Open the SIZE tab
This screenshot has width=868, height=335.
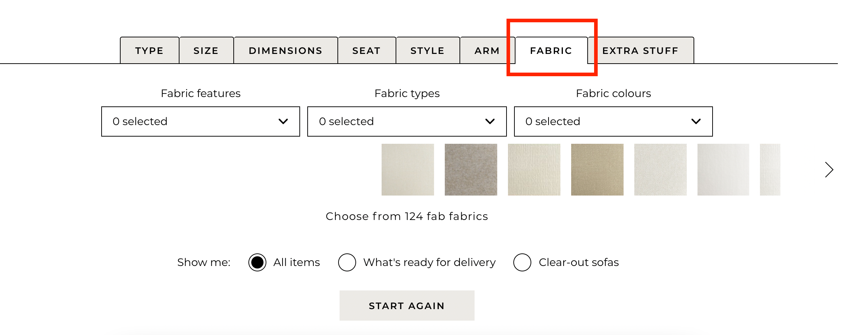coord(206,50)
